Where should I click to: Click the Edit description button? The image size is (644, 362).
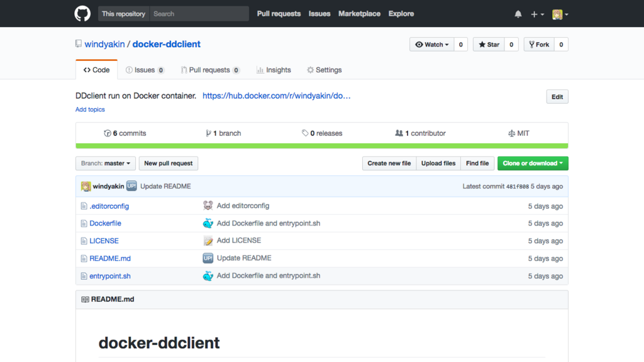(557, 97)
